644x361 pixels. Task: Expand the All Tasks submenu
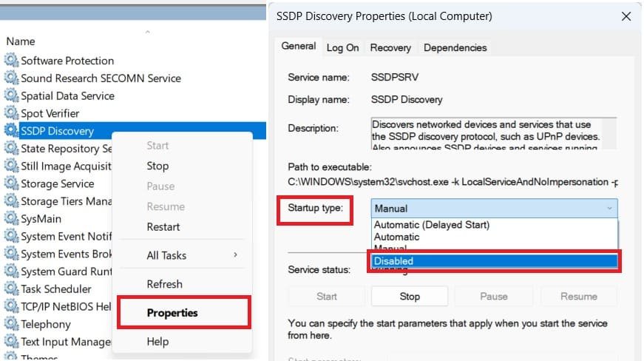click(x=191, y=255)
